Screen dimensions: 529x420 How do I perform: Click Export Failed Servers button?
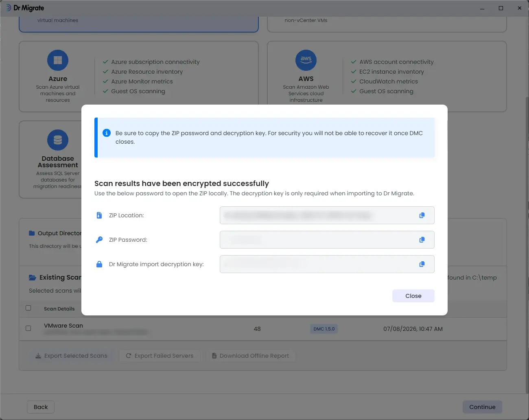click(x=160, y=356)
